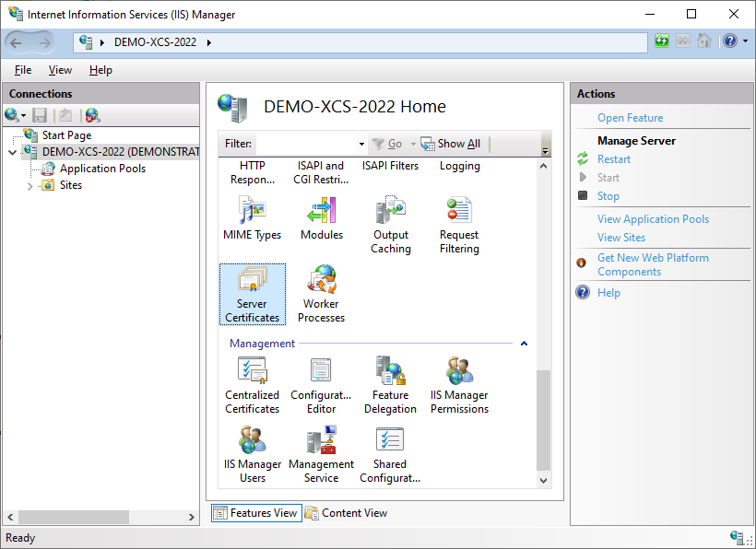Screen dimensions: 756x549
Task: Open Shared Configuration icon
Action: coord(390,439)
